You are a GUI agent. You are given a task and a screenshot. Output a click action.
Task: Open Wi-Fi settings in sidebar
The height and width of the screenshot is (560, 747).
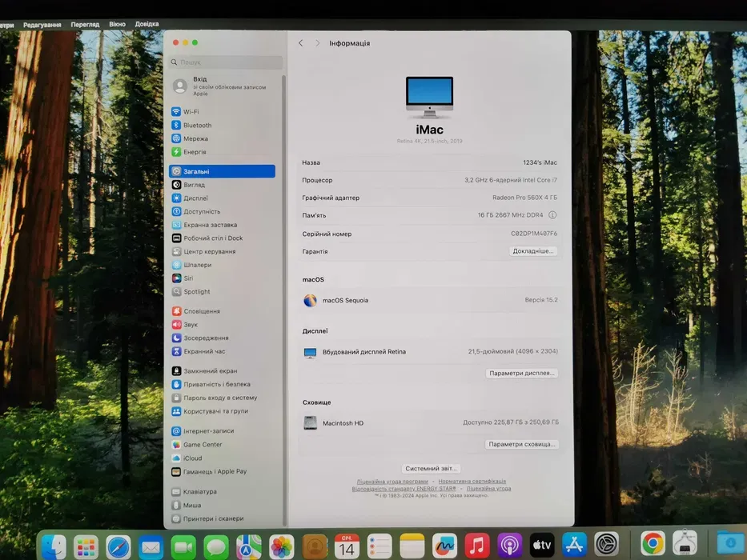click(x=191, y=112)
